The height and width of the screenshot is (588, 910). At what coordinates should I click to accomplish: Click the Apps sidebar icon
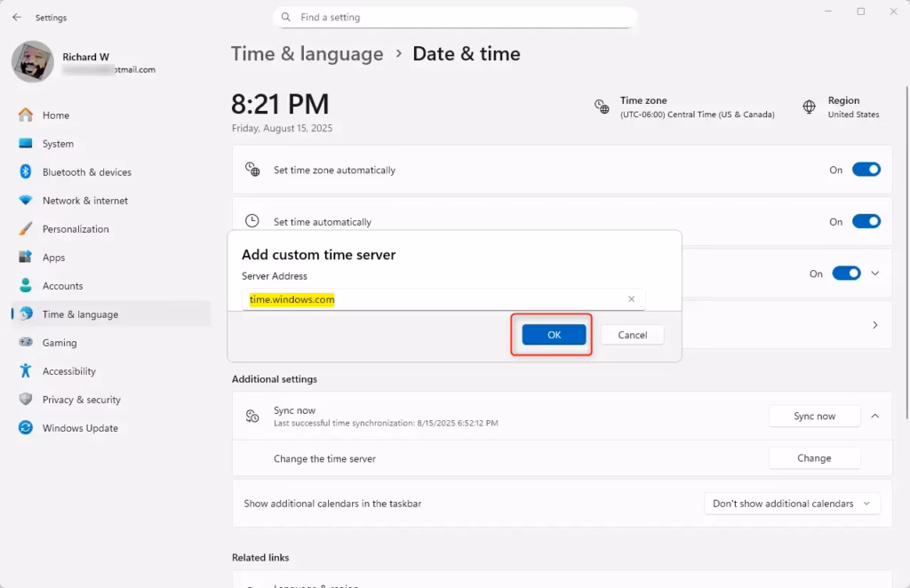(26, 257)
